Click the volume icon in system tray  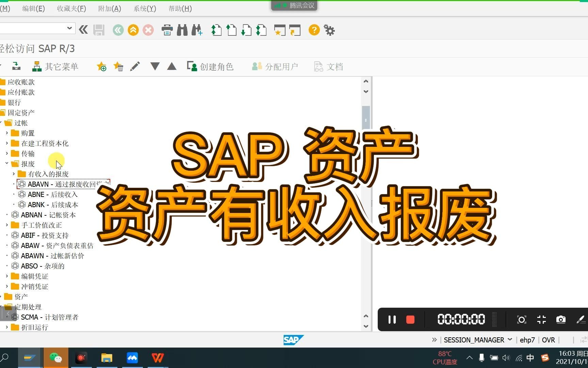tap(506, 357)
